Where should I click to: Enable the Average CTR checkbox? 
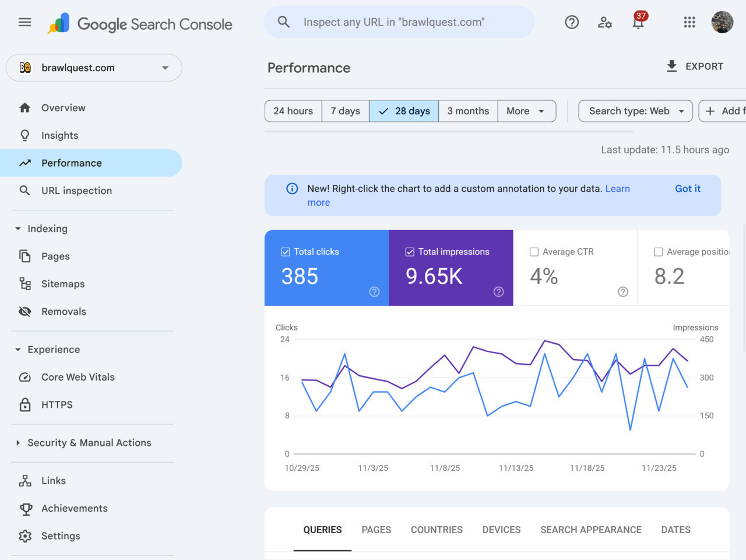534,252
